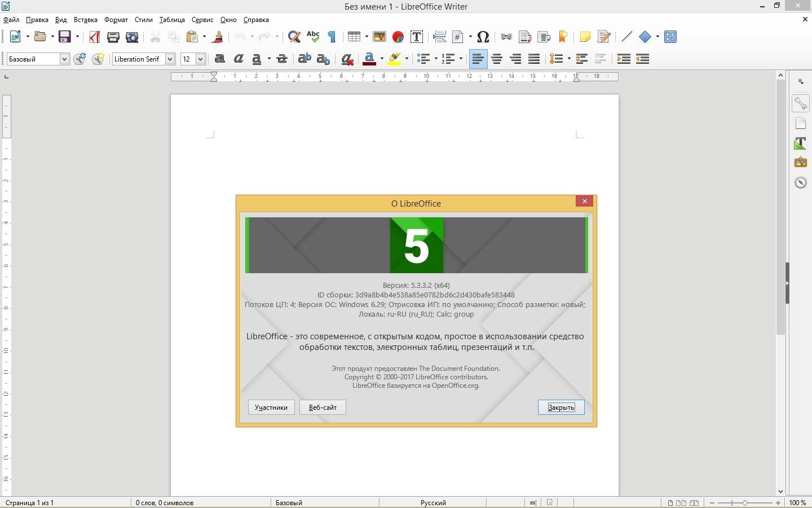
Task: Open the Таблица menu
Action: pos(172,20)
